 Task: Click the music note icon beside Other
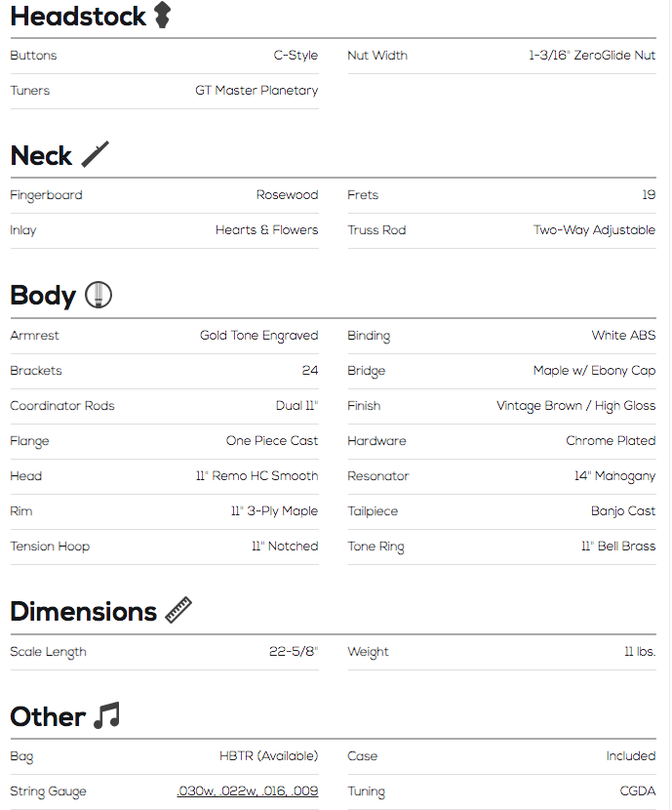[107, 715]
